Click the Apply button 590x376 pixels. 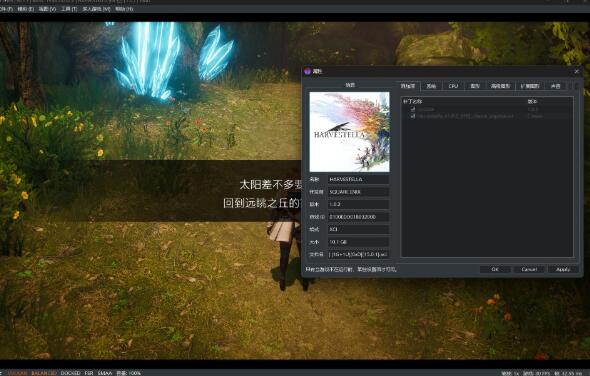[563, 269]
